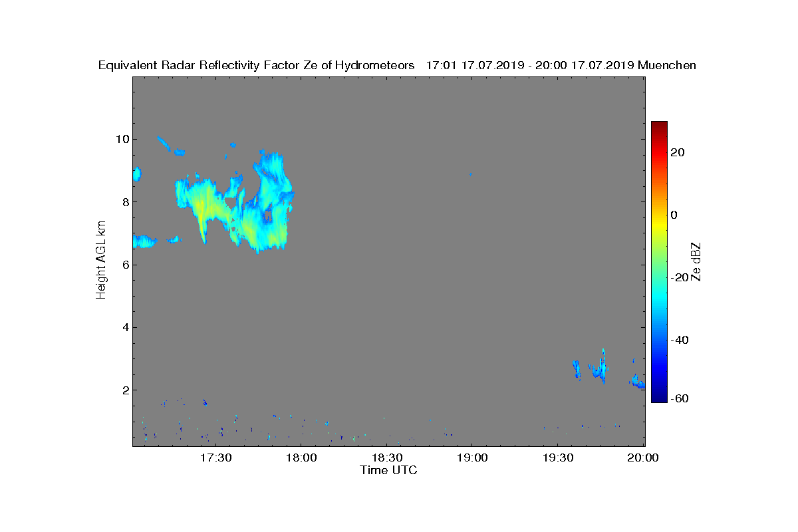Click the 20:00 time tick label
Image resolution: width=798 pixels, height=532 pixels.
tap(643, 458)
